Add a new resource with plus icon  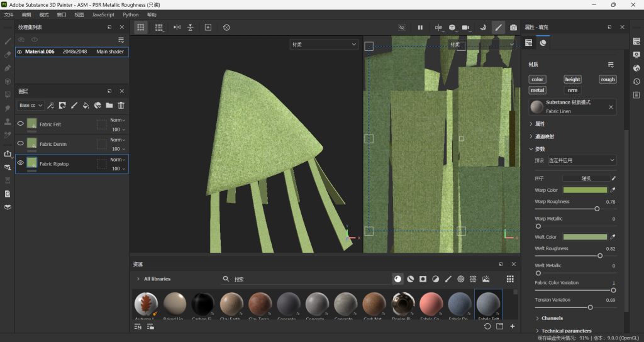(x=513, y=326)
